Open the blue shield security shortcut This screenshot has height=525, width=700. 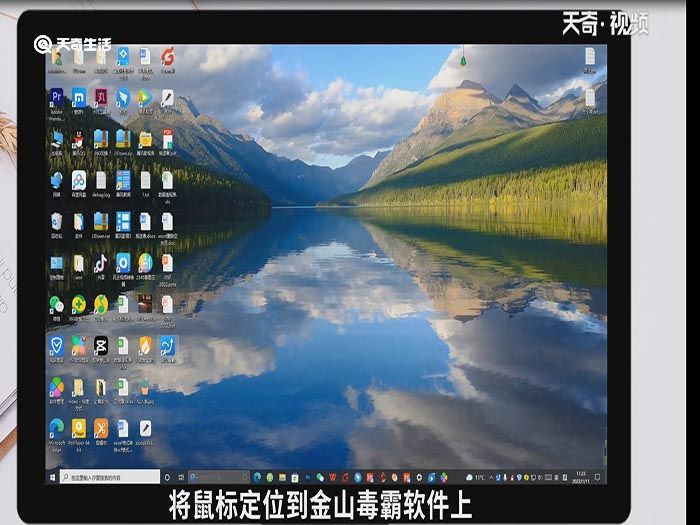coord(57,346)
